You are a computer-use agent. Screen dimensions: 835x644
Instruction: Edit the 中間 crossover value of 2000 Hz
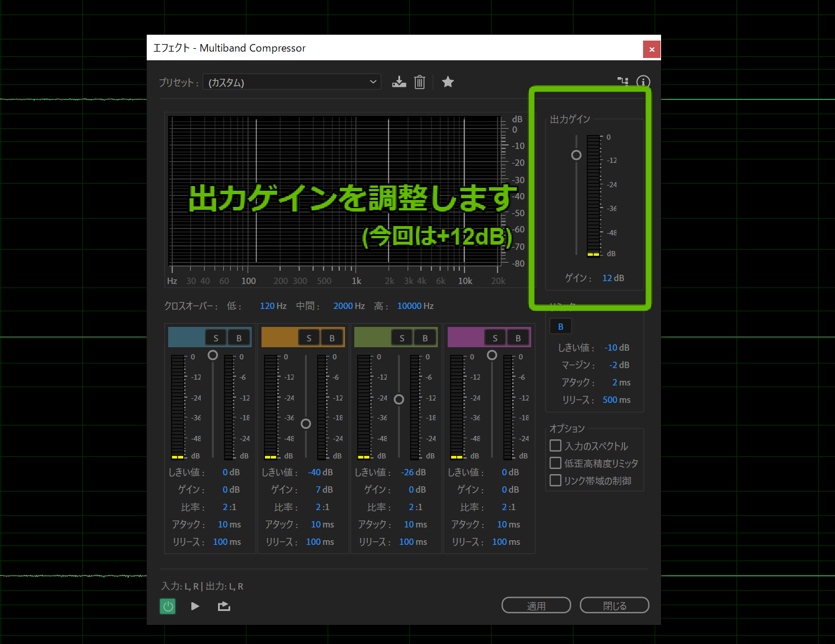click(x=348, y=305)
